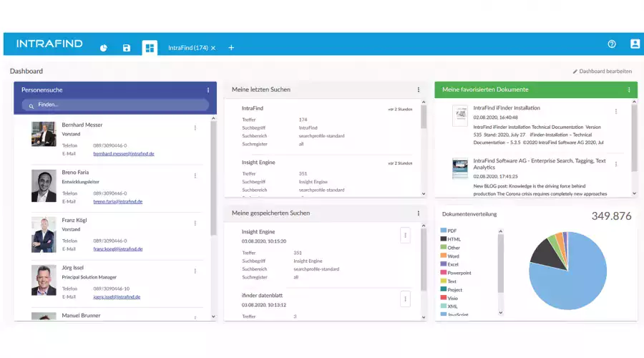Open Meine letzten Suchen widget menu

pos(419,89)
